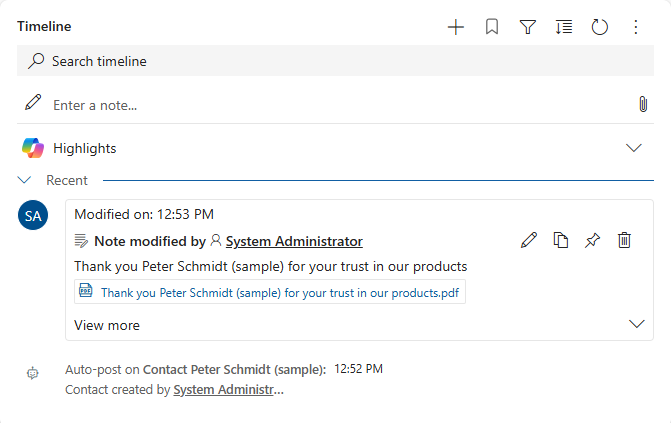This screenshot has height=423, width=671.
Task: Open the System Administrator link in note header
Action: click(294, 241)
